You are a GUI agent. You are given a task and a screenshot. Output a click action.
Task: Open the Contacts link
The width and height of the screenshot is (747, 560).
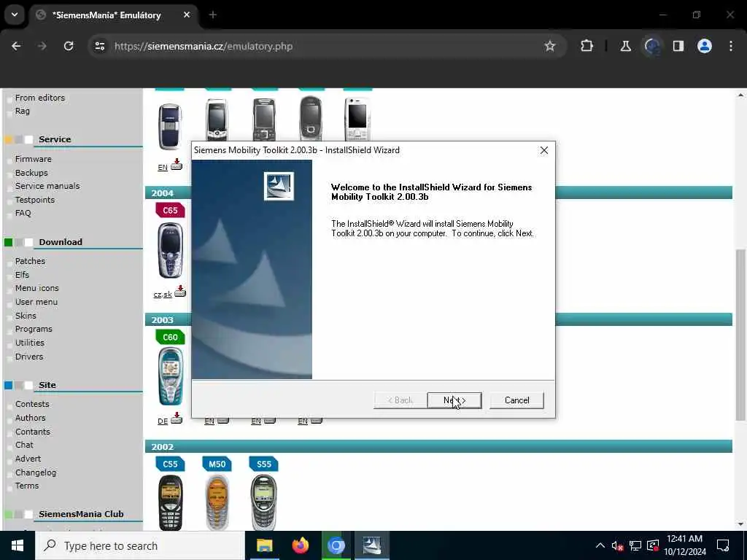(32, 432)
